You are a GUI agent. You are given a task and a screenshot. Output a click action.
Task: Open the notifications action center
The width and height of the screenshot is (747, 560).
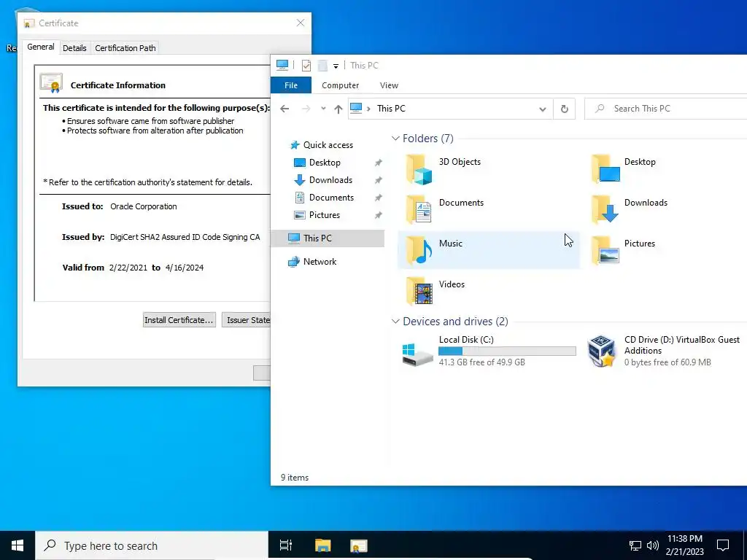click(x=723, y=545)
